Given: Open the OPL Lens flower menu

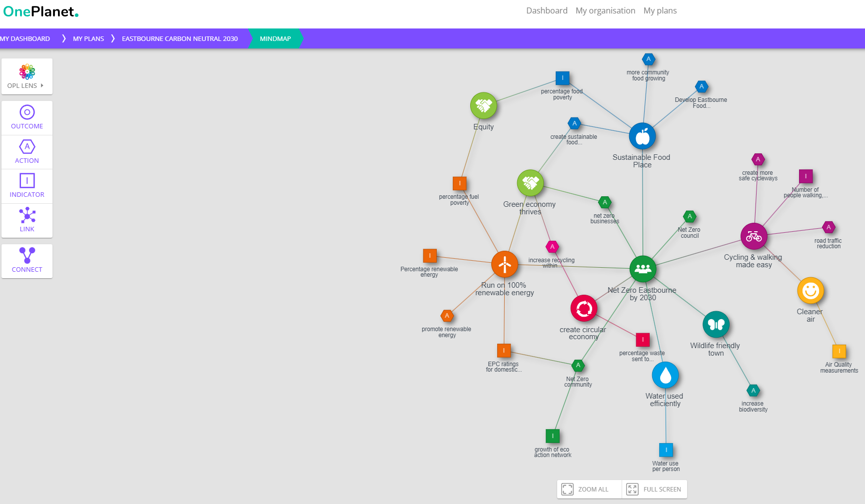Looking at the screenshot, I should pyautogui.click(x=27, y=76).
